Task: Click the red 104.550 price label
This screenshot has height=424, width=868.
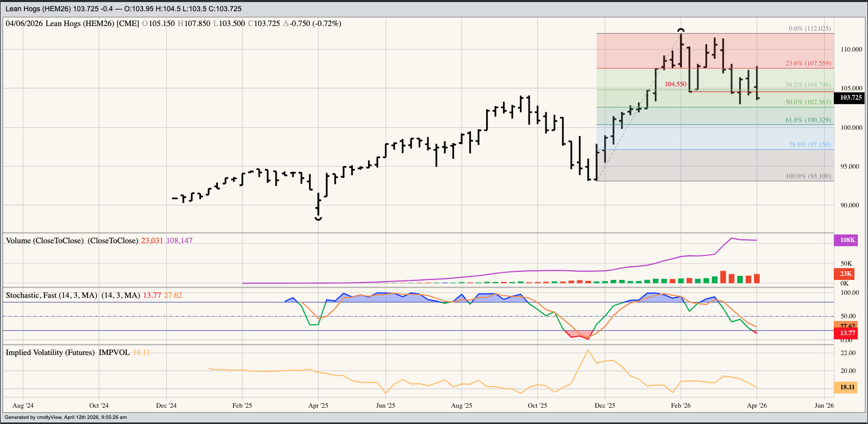Action: pyautogui.click(x=675, y=84)
